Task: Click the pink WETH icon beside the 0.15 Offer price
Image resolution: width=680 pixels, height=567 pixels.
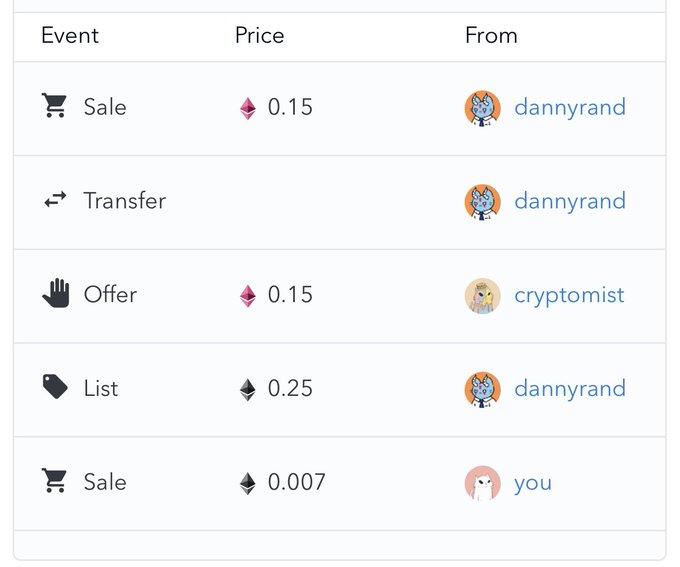Action: pyautogui.click(x=247, y=295)
